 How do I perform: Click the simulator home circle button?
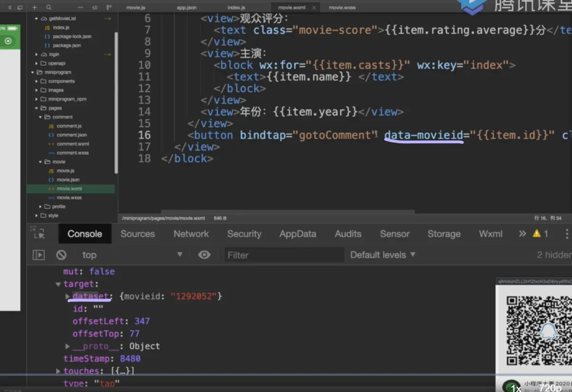click(x=8, y=41)
